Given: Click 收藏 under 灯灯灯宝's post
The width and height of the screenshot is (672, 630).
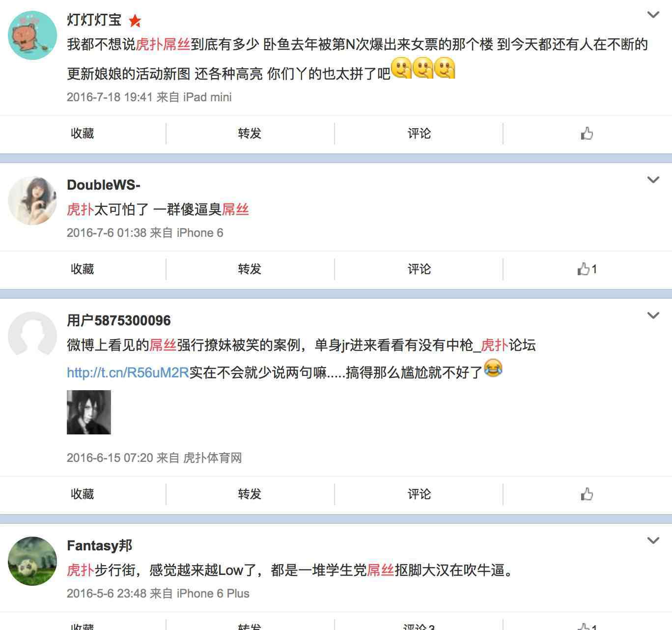Looking at the screenshot, I should click(x=83, y=133).
